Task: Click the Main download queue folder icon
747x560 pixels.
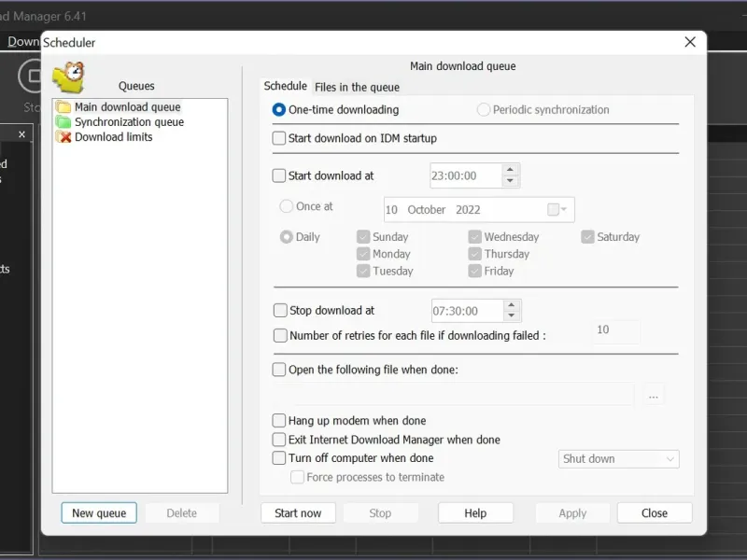Action: tap(63, 106)
